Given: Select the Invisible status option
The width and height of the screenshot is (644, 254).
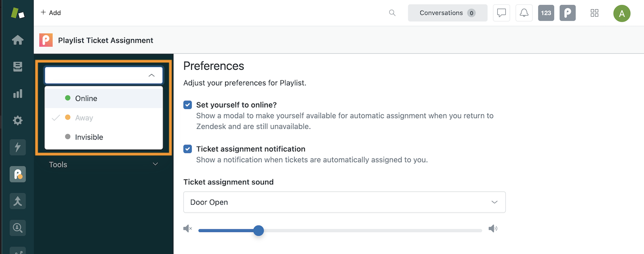Looking at the screenshot, I should [89, 137].
